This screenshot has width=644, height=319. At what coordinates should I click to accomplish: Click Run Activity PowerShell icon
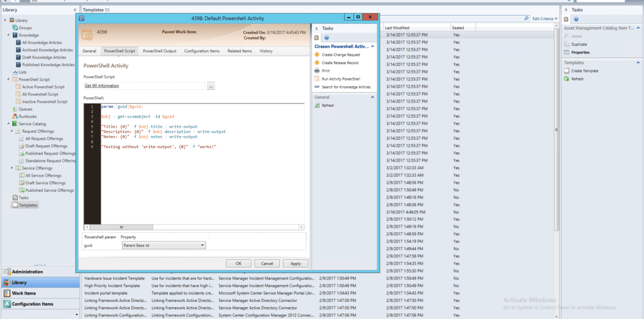[x=317, y=79]
